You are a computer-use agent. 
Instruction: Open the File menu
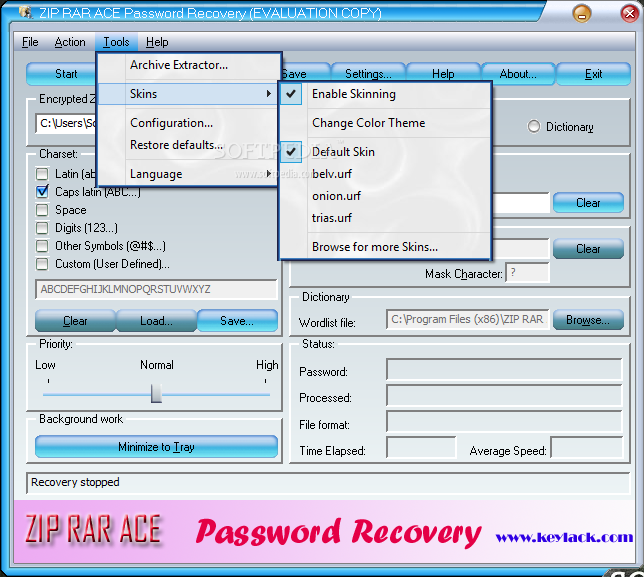tap(30, 42)
